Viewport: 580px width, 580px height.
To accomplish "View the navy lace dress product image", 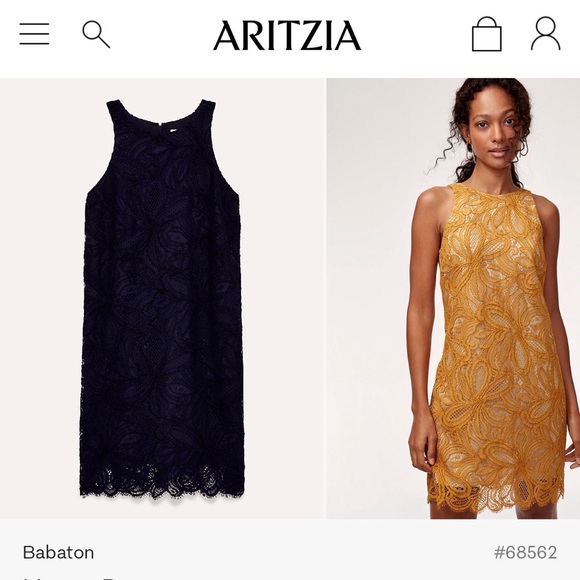I will click(162, 298).
